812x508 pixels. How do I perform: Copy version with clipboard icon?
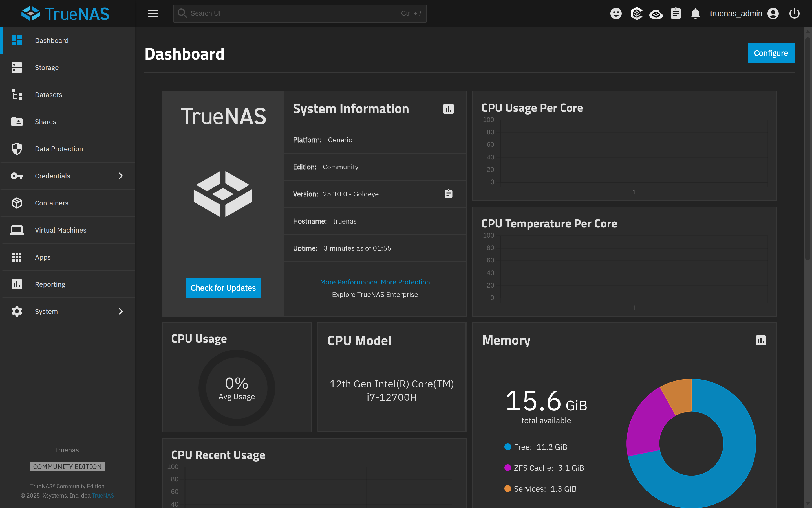tap(448, 194)
